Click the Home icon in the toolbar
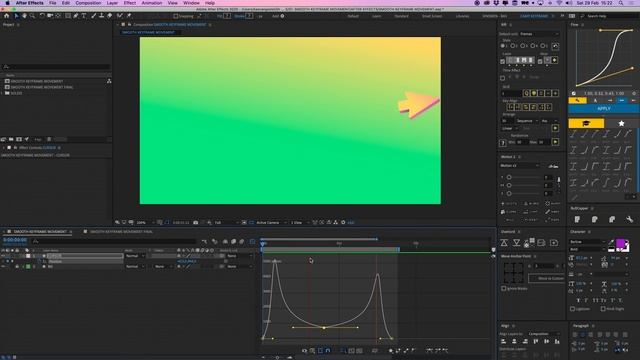640x360 pixels. pos(7,16)
